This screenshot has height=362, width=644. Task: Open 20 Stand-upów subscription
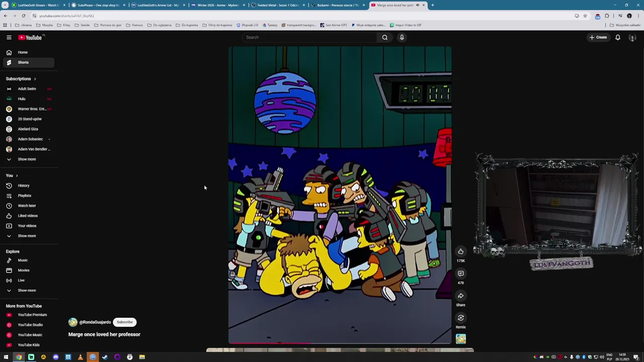29,119
